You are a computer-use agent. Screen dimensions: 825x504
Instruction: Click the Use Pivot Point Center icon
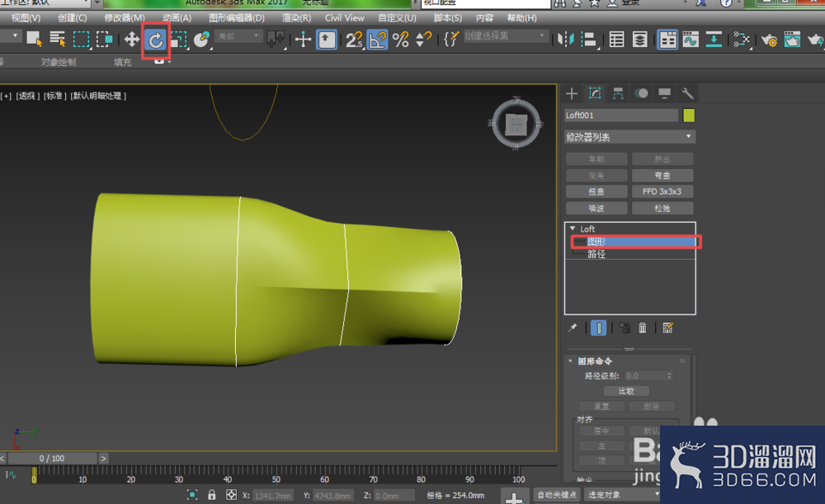click(276, 40)
